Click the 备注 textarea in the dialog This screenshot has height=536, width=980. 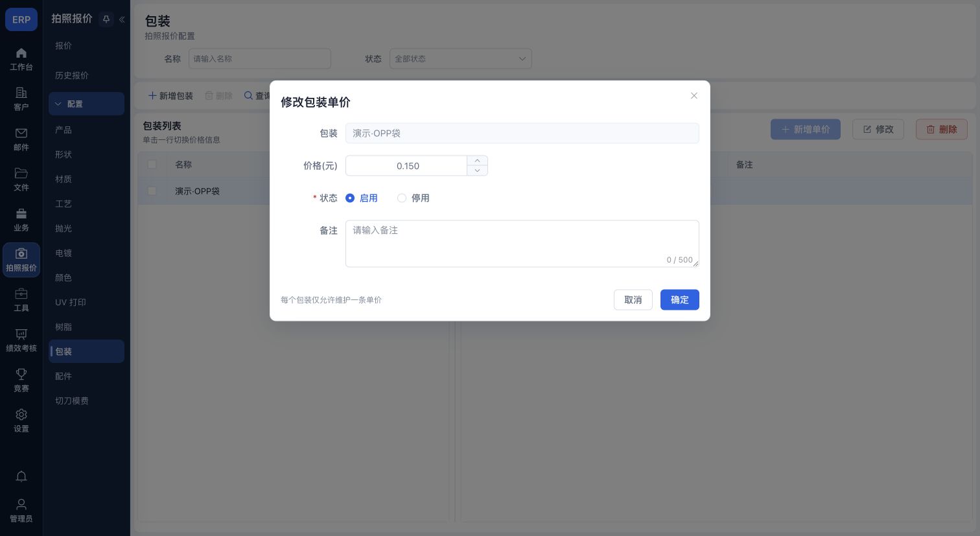point(522,244)
